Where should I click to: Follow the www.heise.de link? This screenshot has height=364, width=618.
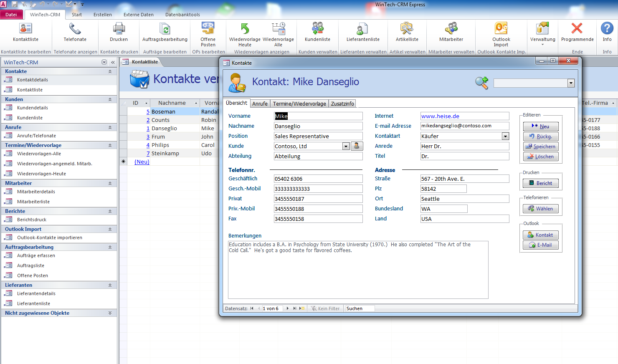click(x=440, y=116)
